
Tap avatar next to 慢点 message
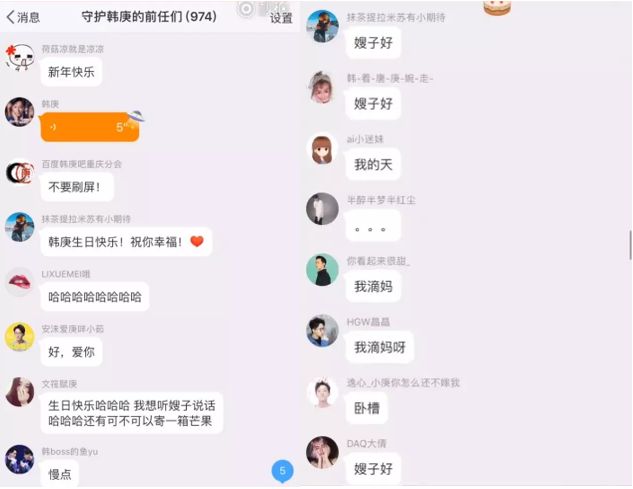[19, 459]
